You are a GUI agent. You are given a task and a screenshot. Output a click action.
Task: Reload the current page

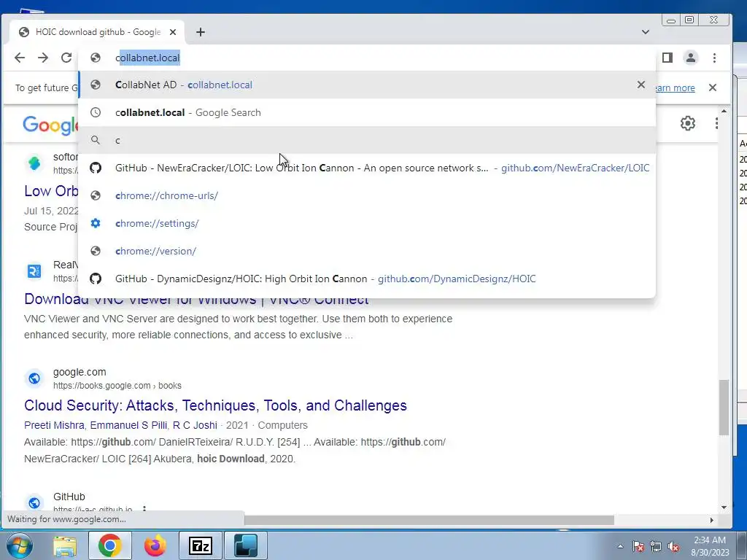click(x=66, y=58)
